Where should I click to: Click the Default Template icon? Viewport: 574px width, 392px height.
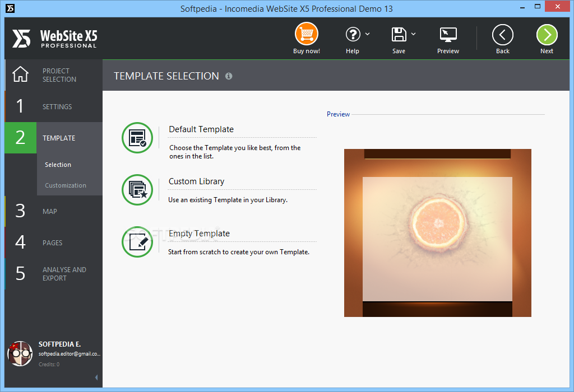137,138
